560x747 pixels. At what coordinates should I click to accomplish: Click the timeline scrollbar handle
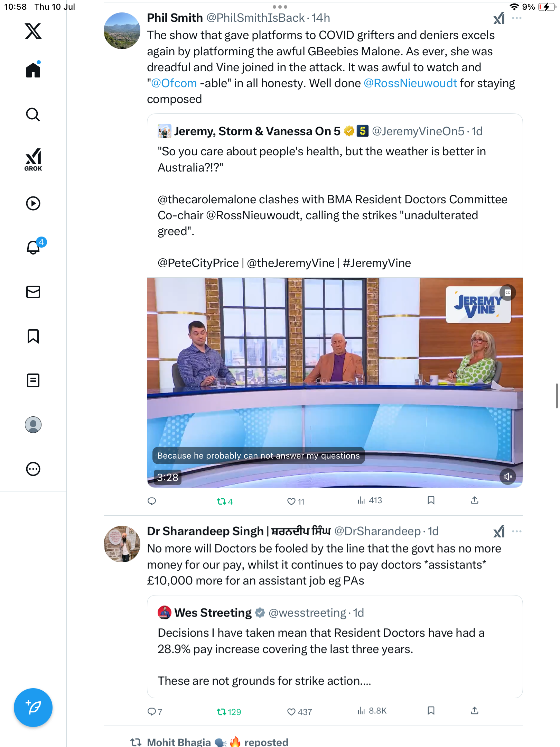coord(557,396)
